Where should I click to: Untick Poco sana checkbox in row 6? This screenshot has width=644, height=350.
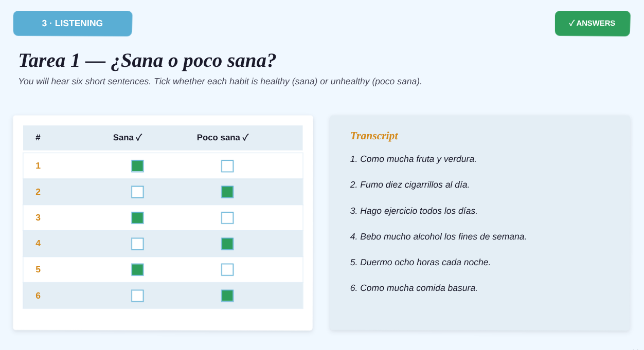tap(227, 296)
